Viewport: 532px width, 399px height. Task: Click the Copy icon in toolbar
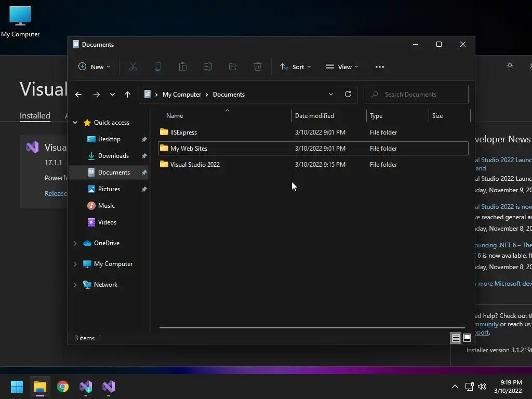tap(158, 67)
